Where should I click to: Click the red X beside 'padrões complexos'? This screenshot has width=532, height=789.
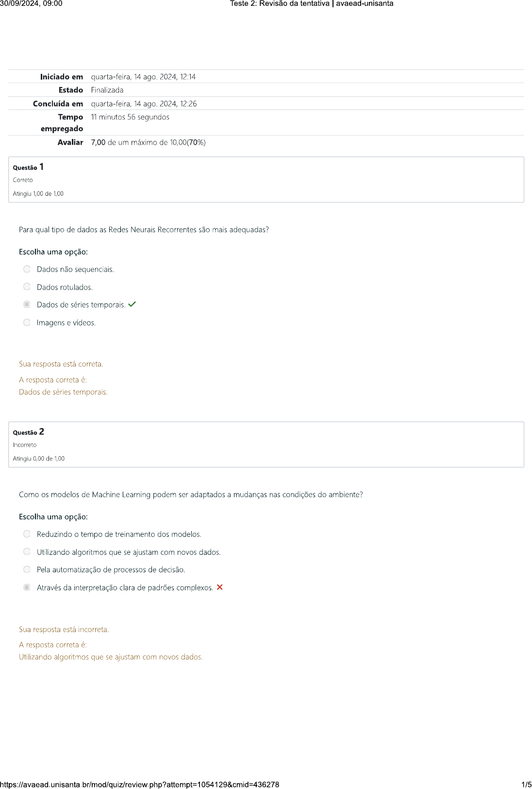point(220,587)
